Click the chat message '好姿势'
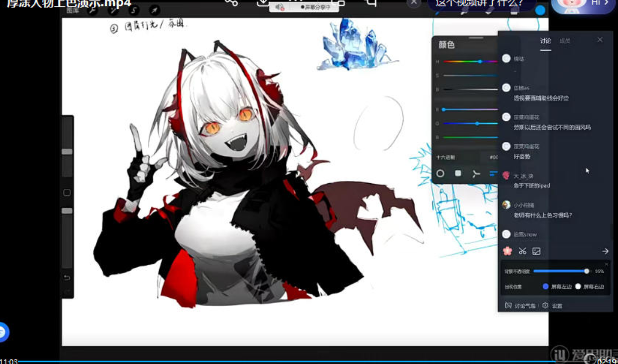The height and width of the screenshot is (364, 618). 522,156
